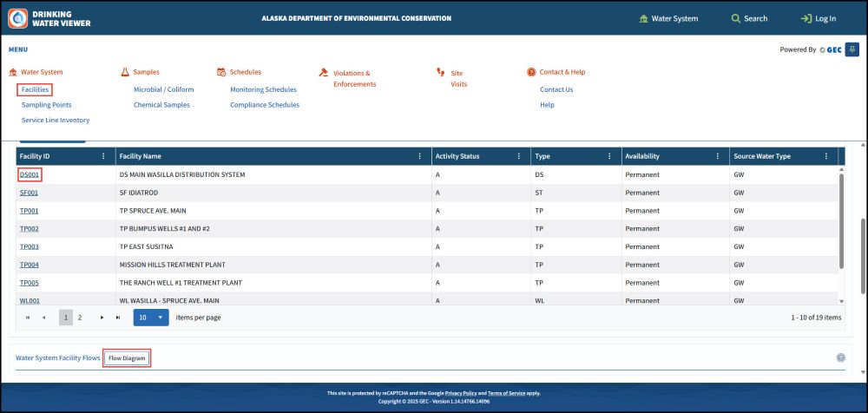
Task: Open Activity Status column options menu
Action: coord(520,156)
